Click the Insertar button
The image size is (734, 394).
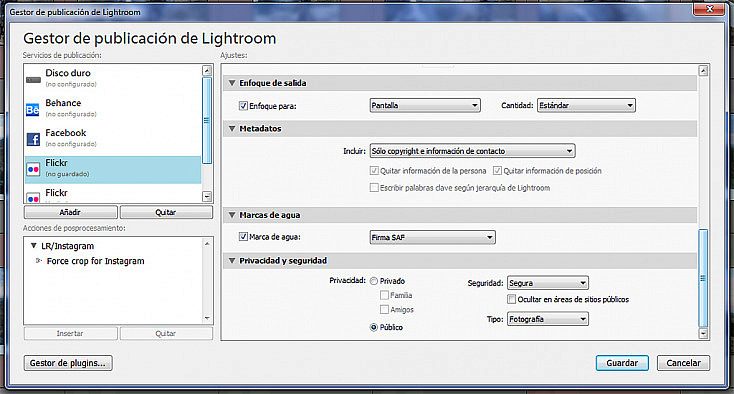(70, 334)
